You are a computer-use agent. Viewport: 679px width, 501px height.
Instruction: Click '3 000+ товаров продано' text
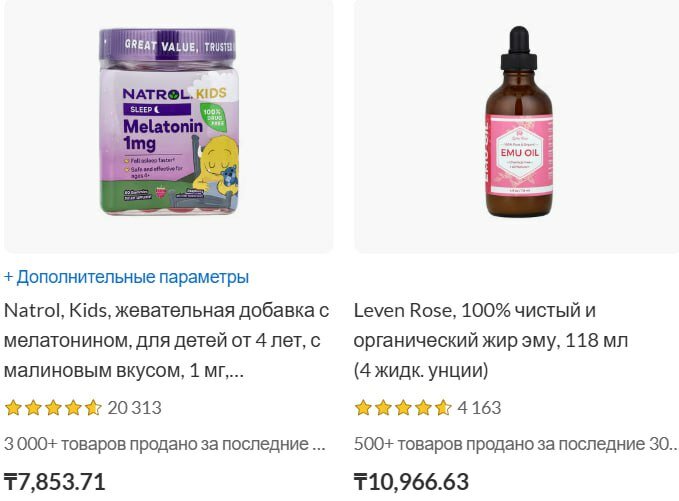(x=165, y=444)
